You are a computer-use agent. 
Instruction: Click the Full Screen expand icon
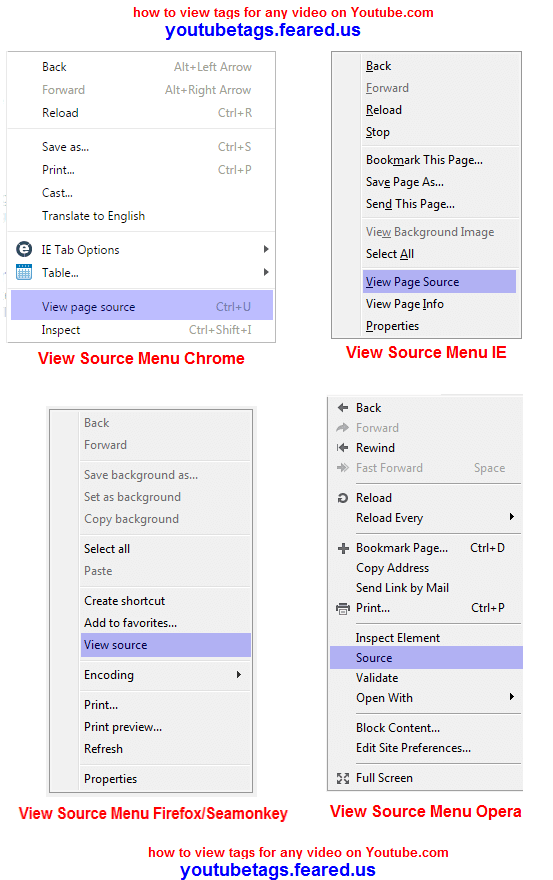pos(342,778)
